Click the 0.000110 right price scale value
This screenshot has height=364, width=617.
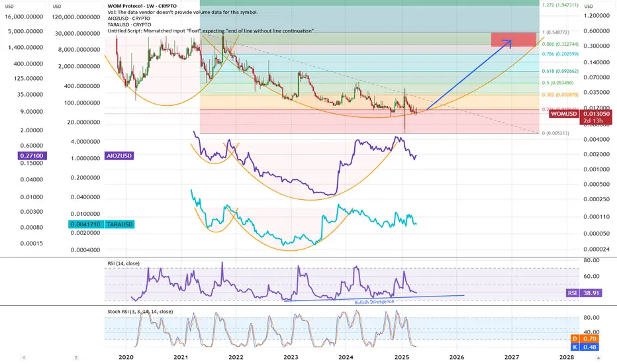click(597, 217)
